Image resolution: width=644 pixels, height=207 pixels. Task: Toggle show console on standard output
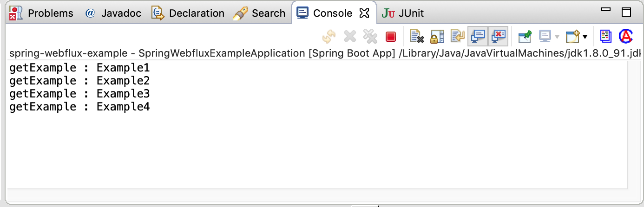(478, 36)
